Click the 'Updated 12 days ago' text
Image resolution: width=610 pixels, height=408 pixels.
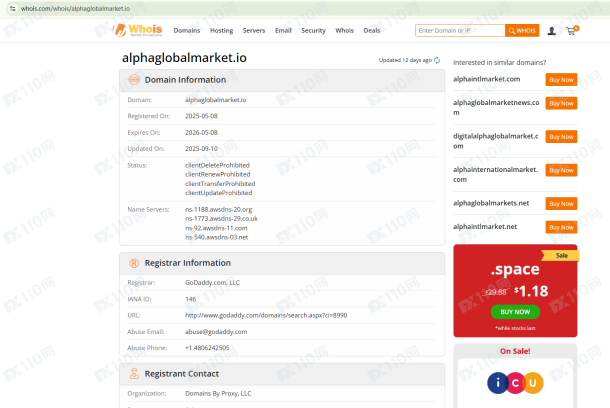pos(405,60)
